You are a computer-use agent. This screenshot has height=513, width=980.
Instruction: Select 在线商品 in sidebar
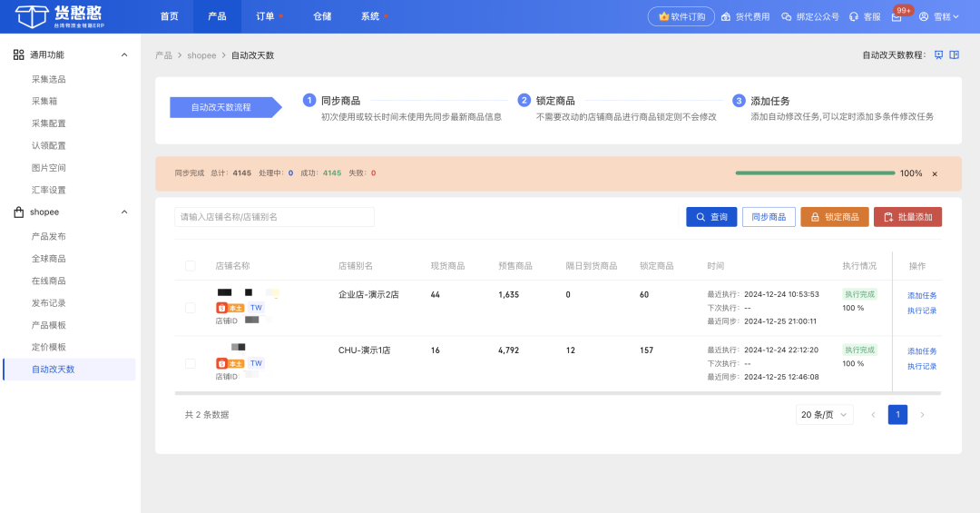(49, 281)
